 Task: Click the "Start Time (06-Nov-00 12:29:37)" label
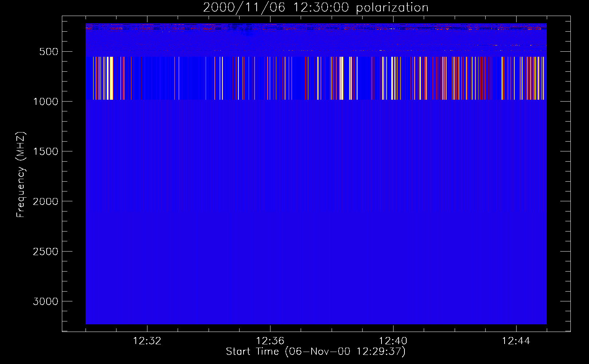click(316, 352)
